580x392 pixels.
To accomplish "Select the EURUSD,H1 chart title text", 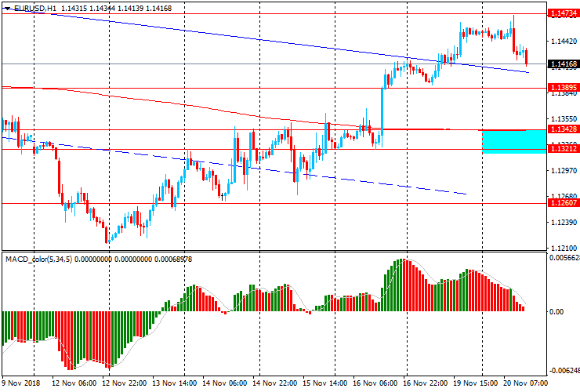I will click(x=35, y=8).
